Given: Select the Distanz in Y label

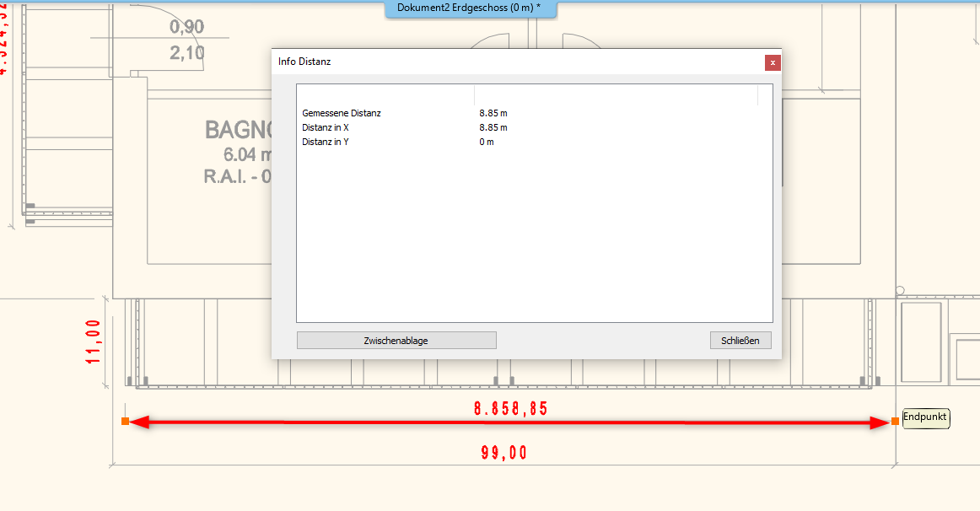Looking at the screenshot, I should click(x=326, y=142).
